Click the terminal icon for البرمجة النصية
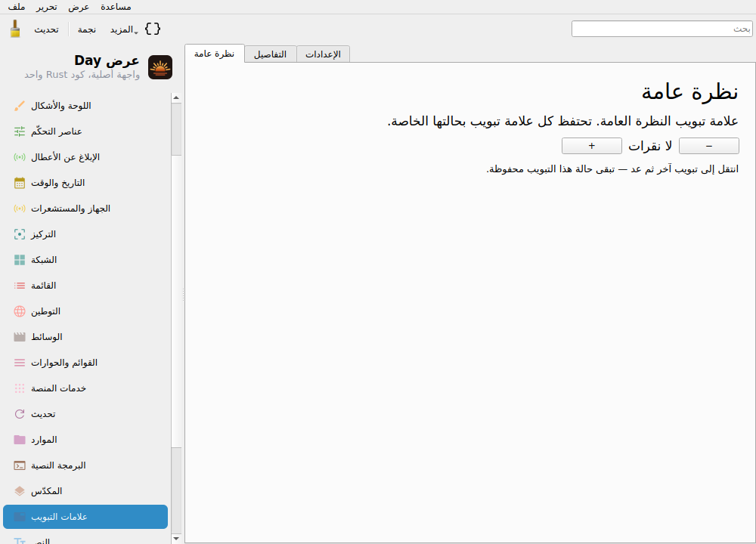This screenshot has height=544, width=756. (20, 465)
